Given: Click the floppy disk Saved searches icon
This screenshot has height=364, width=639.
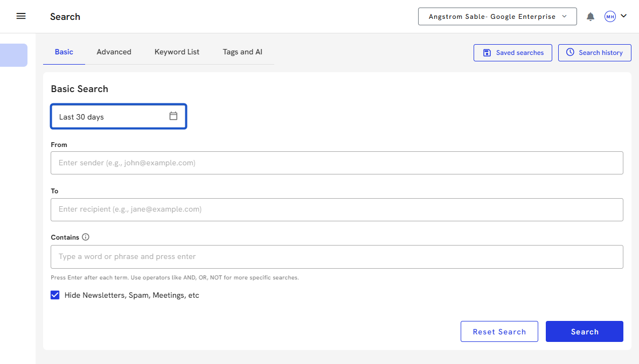Looking at the screenshot, I should tap(487, 53).
